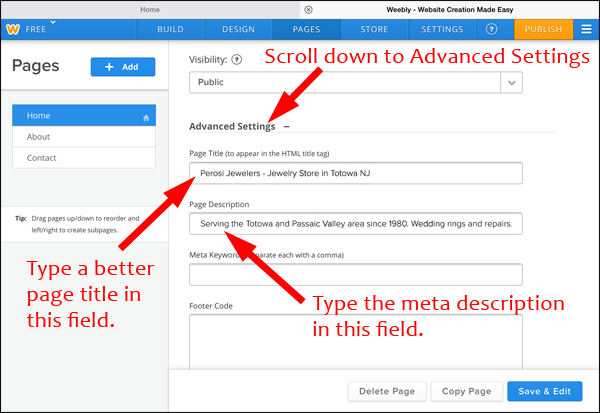Click the Visibility help icon
The image size is (600, 413).
point(237,60)
